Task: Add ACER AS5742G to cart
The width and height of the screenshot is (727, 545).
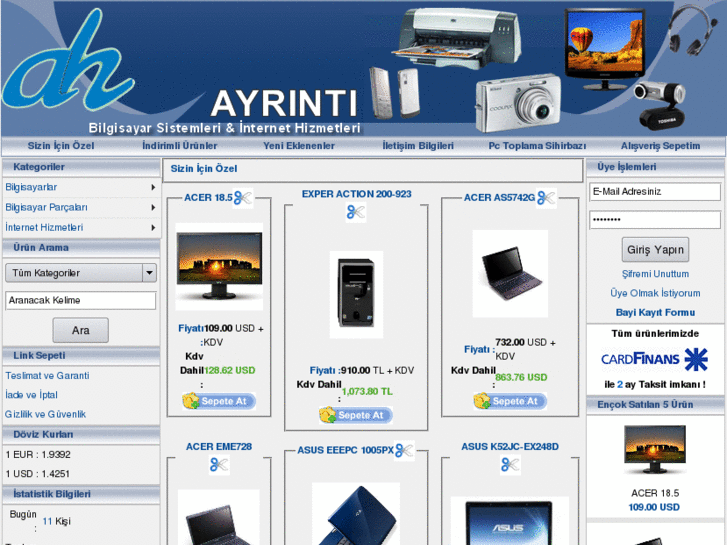Action: point(510,401)
